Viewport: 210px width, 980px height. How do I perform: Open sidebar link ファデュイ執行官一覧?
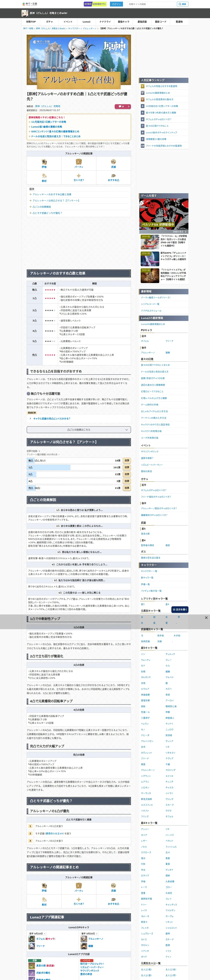tap(151, 591)
